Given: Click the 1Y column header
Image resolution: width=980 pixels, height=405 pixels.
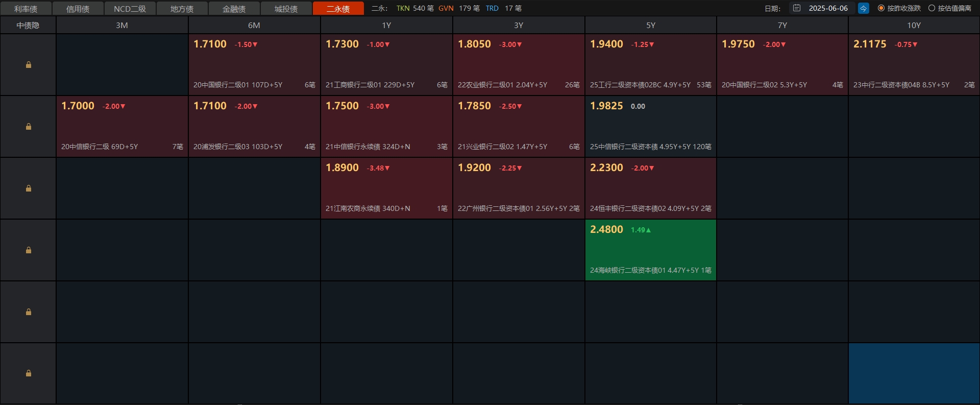Looking at the screenshot, I should (386, 25).
